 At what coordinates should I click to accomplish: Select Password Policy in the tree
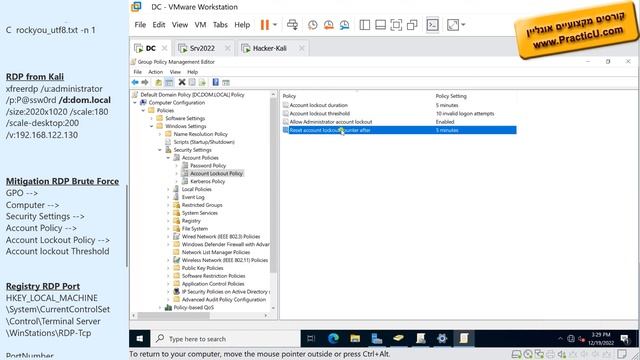coord(208,166)
